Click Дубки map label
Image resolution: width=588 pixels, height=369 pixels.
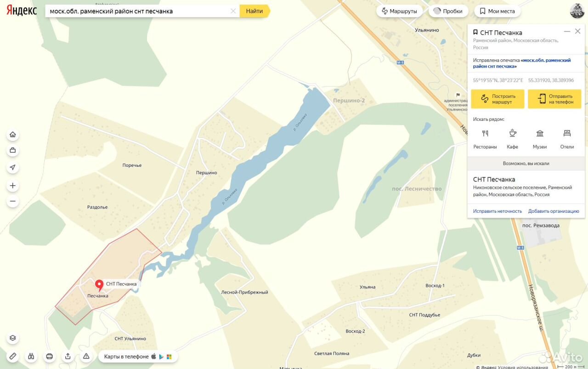click(474, 355)
